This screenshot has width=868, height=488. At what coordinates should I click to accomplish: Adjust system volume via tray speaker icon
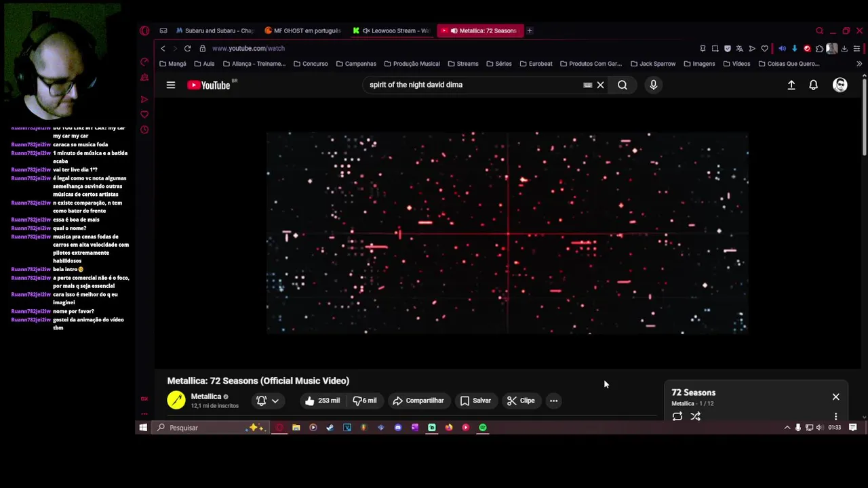[820, 428]
